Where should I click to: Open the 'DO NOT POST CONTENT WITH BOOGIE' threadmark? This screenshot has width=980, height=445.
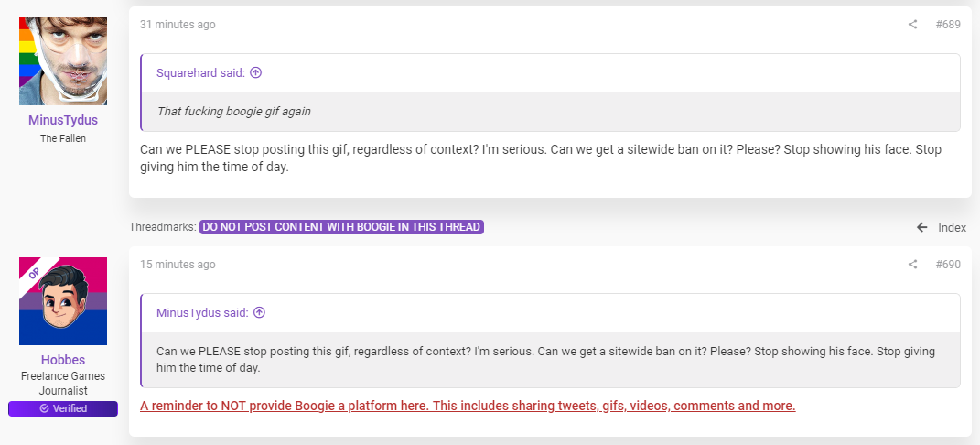[x=342, y=227]
